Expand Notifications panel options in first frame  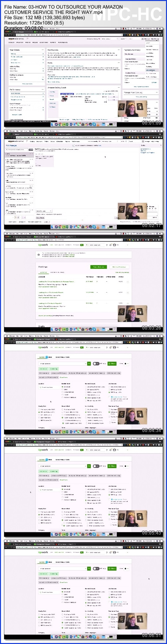pyautogui.click(x=119, y=50)
